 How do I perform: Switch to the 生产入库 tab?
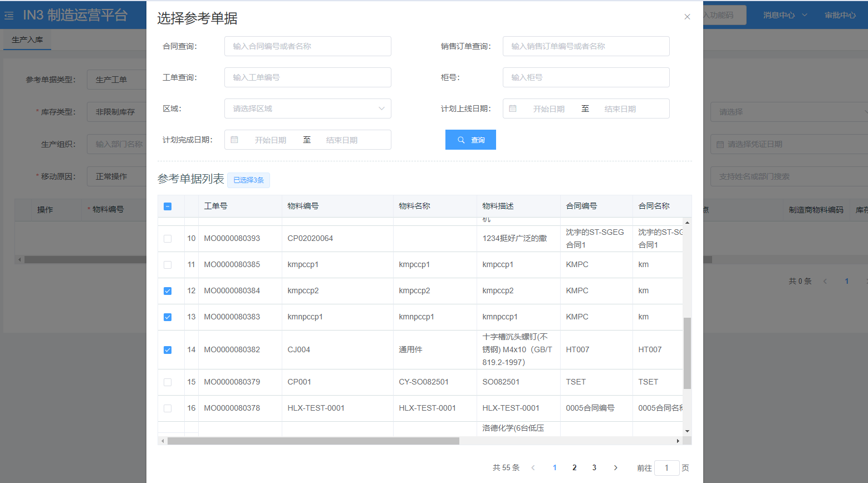pos(27,40)
